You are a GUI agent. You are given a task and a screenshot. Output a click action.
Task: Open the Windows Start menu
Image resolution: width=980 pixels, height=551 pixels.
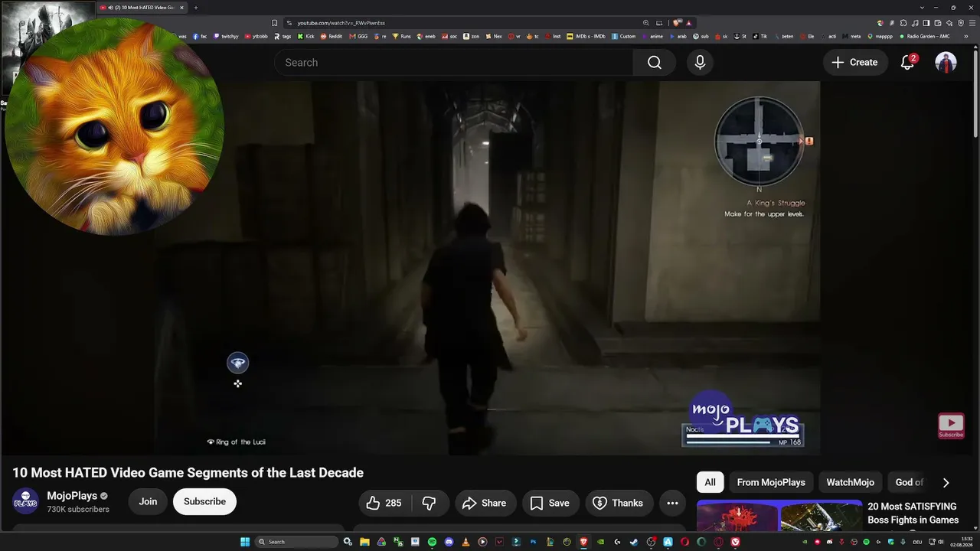[x=245, y=542]
